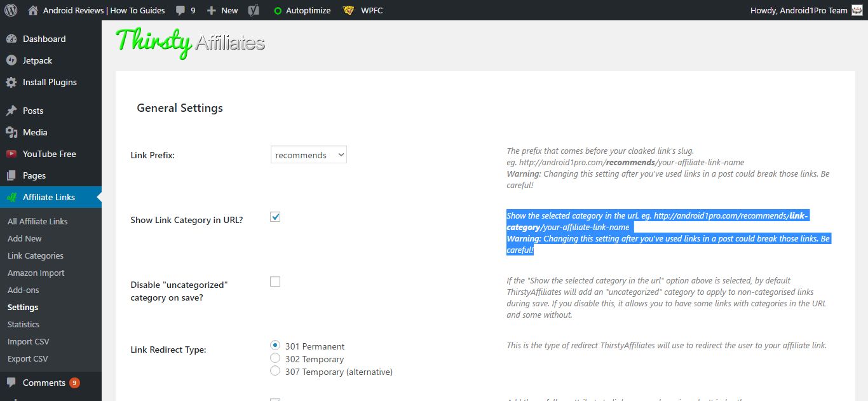The width and height of the screenshot is (868, 401).
Task: Select 301 Permanent redirect type
Action: pyautogui.click(x=275, y=345)
